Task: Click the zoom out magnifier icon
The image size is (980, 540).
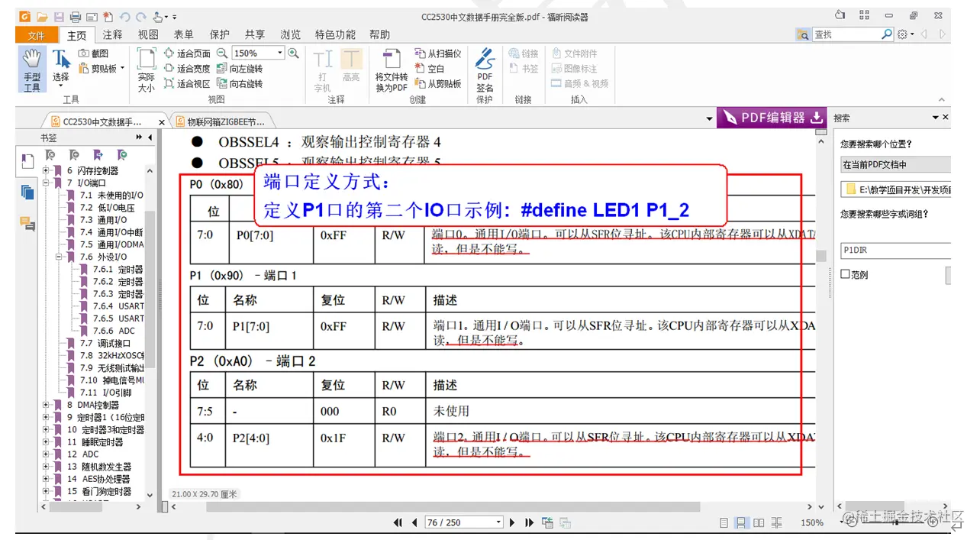Action: 222,53
